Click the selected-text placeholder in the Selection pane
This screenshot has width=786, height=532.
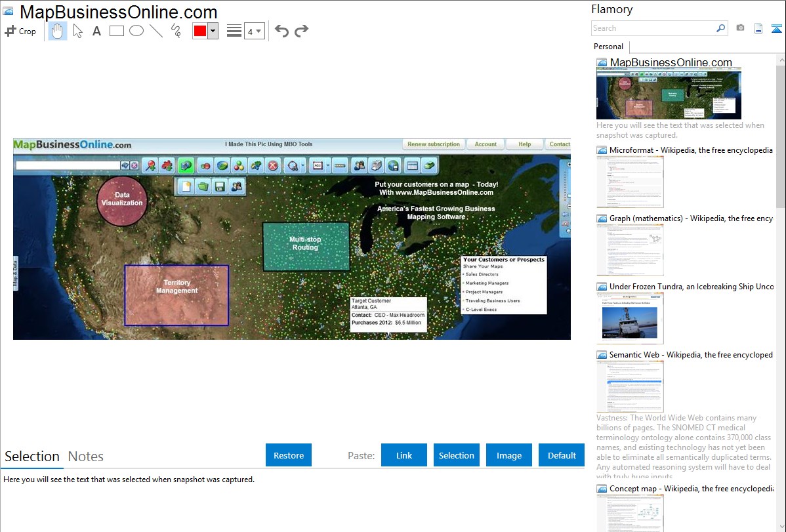click(x=129, y=480)
